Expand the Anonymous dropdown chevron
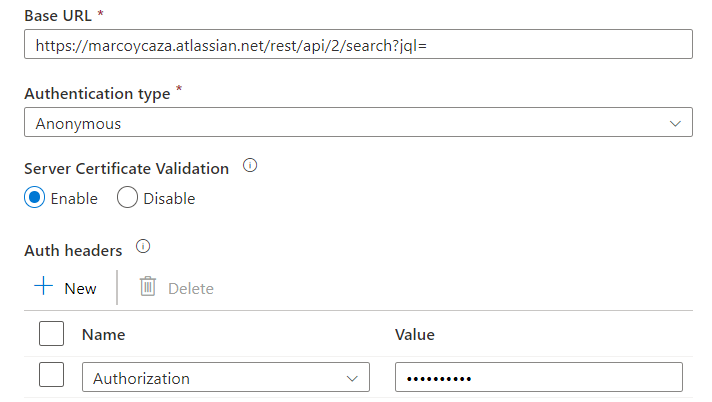The image size is (712, 402). point(675,124)
